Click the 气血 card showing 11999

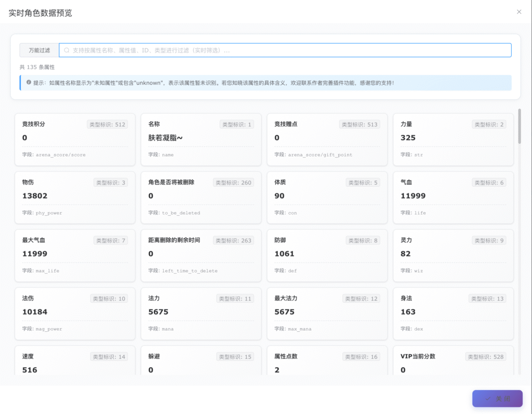[453, 198]
